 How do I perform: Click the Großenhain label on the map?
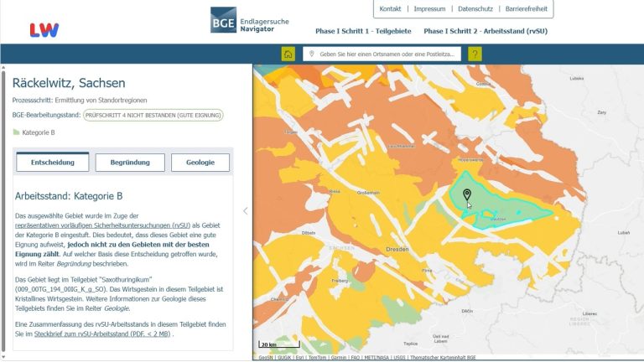[x=368, y=193]
